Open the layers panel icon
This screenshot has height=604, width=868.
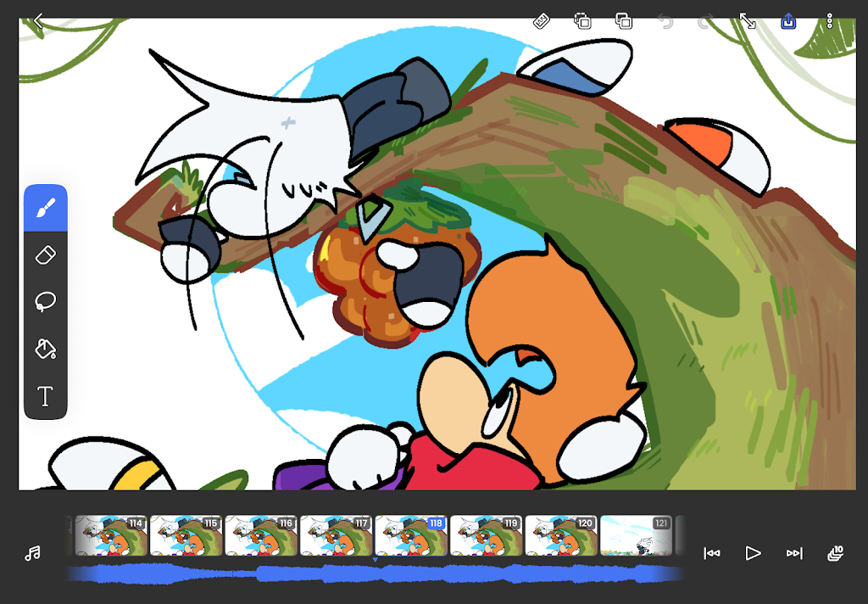coord(835,553)
